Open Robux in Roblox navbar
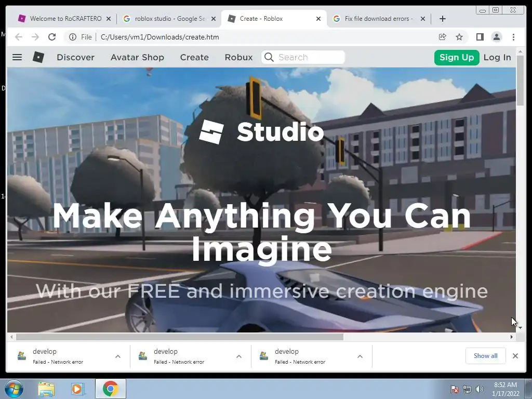This screenshot has height=399, width=532. [239, 57]
